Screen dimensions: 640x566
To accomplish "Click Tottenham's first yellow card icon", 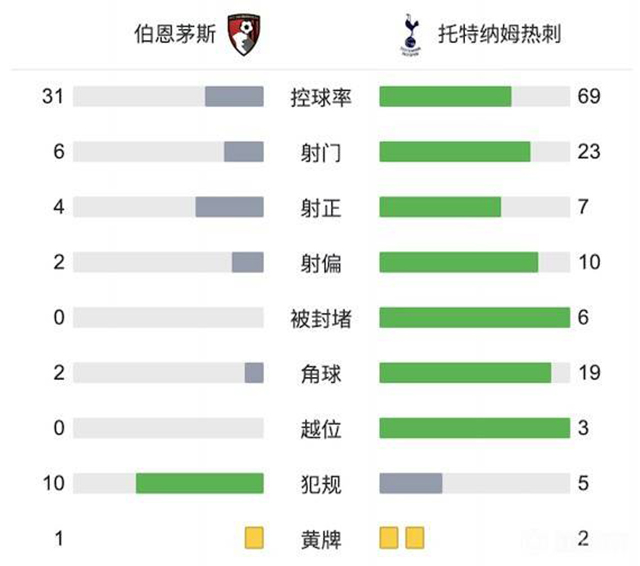I will [389, 538].
